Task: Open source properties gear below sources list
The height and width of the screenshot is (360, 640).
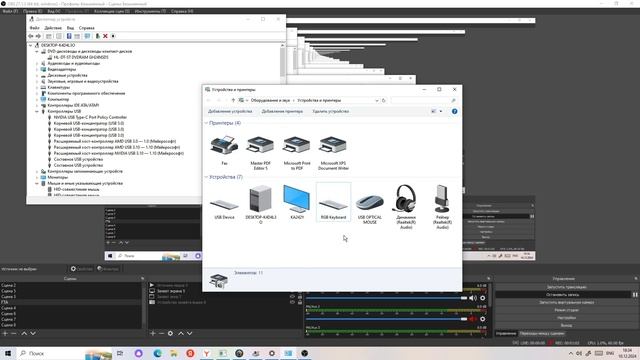Action: pos(170,333)
